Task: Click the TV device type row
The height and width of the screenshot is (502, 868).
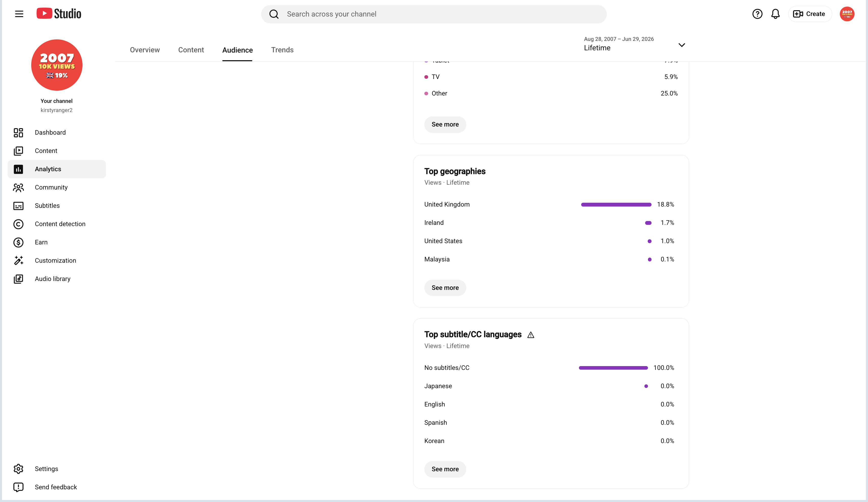Action: pyautogui.click(x=551, y=77)
